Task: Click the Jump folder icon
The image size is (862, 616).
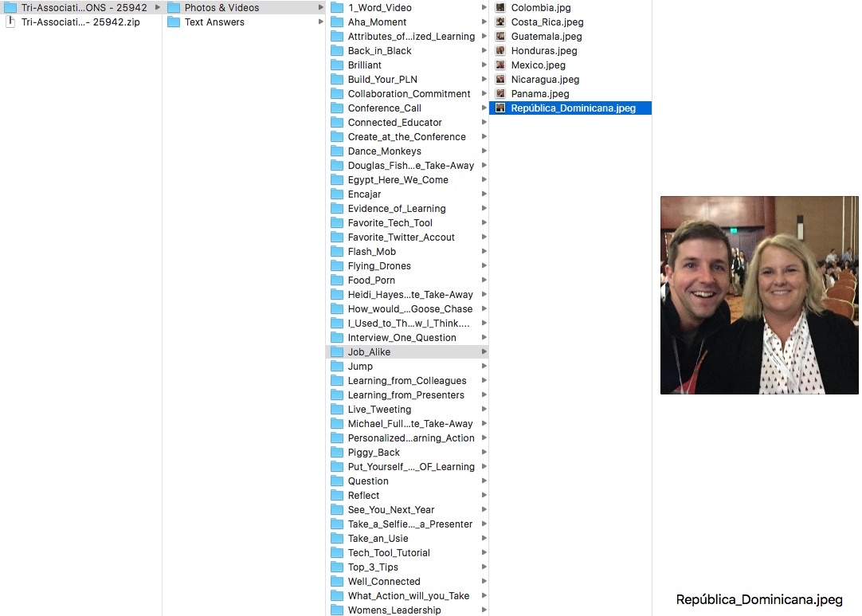Action: coord(337,367)
